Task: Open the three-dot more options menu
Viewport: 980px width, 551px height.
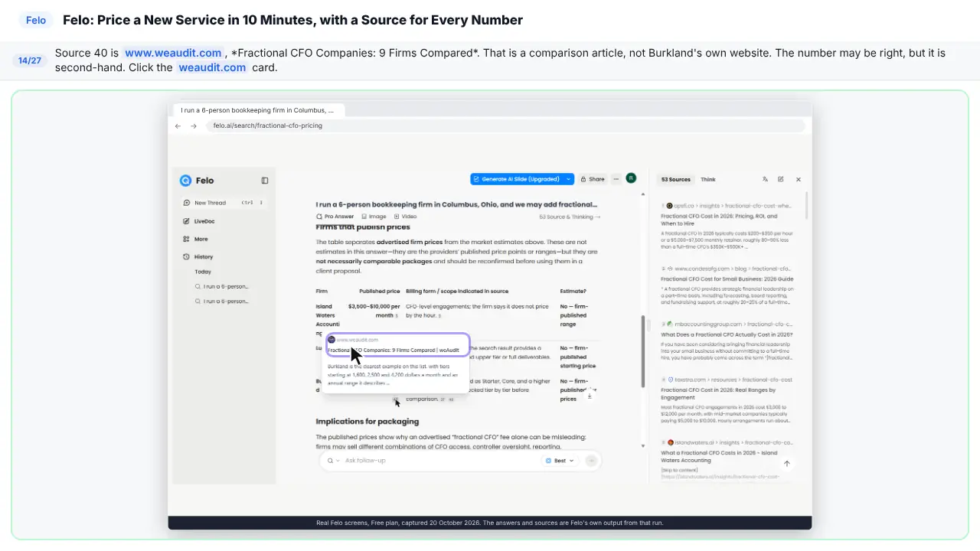Action: click(x=616, y=179)
